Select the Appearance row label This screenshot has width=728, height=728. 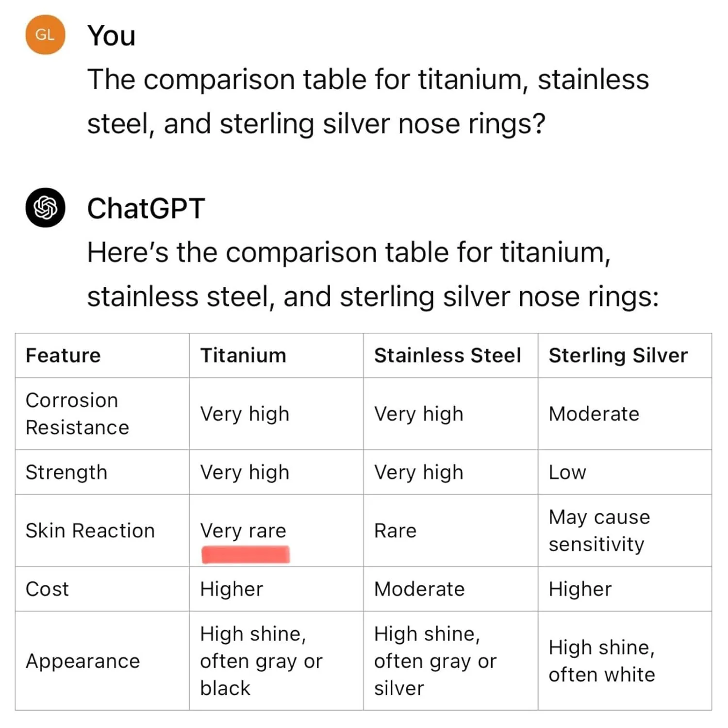(83, 661)
